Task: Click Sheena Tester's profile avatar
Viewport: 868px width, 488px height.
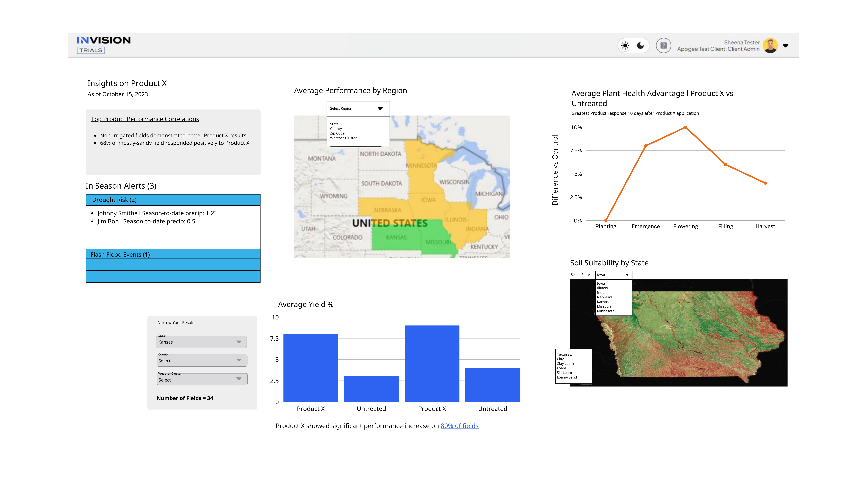Action: click(x=770, y=45)
